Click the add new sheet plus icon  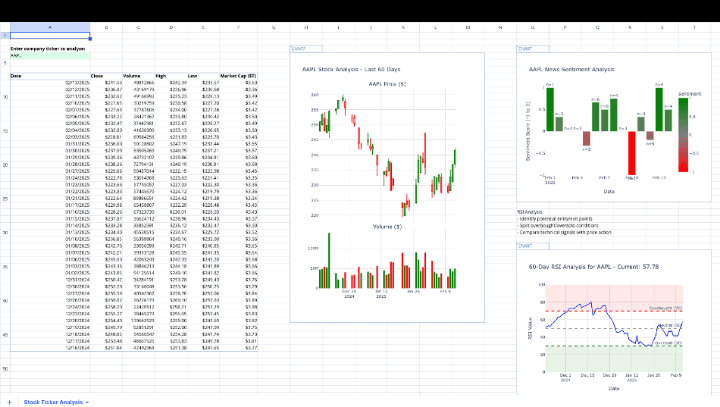[9, 402]
